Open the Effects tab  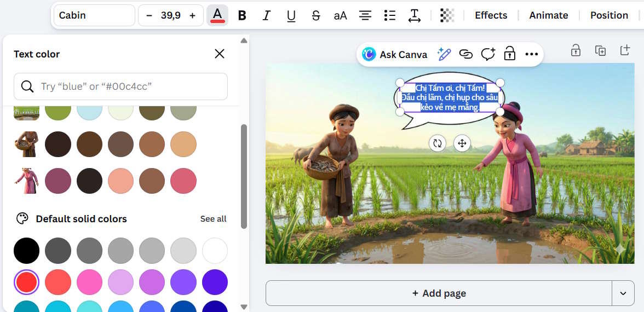(x=491, y=15)
